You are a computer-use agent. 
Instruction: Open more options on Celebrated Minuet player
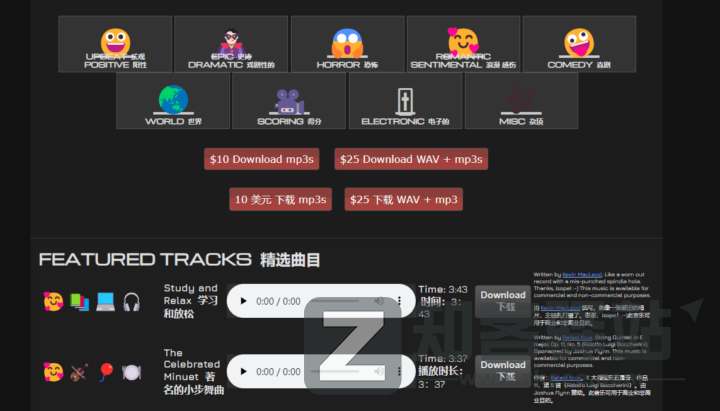click(400, 371)
